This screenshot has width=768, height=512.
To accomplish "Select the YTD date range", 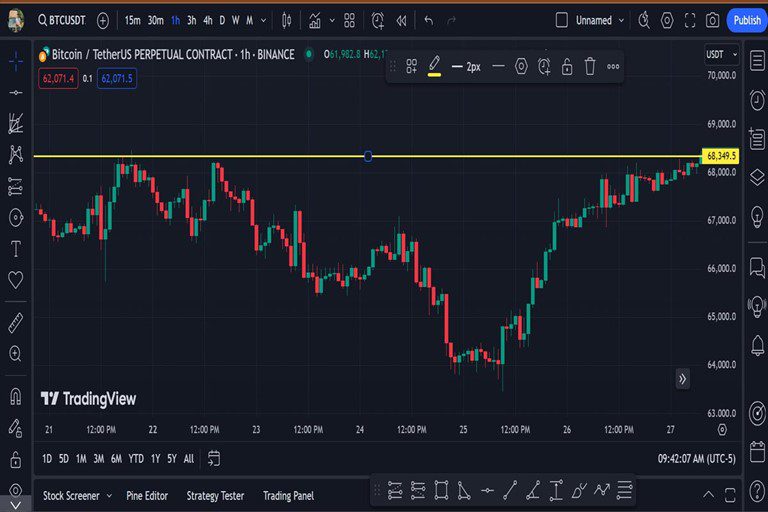I will point(136,459).
